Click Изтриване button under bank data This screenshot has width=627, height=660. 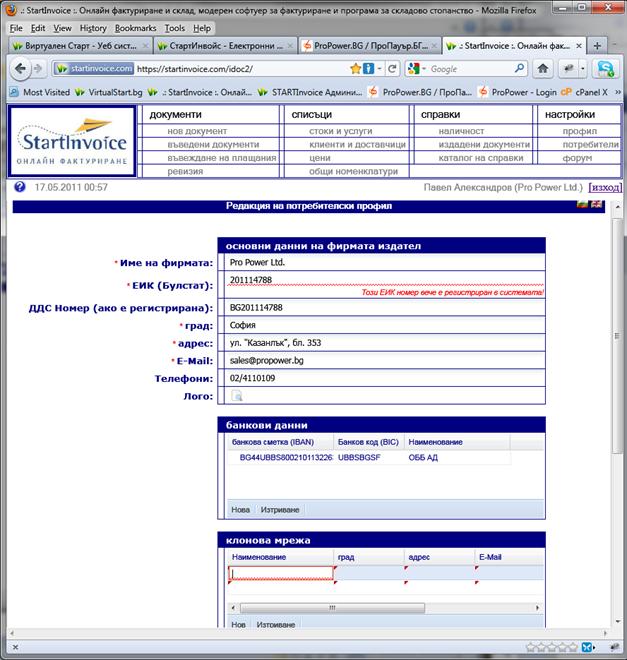280,510
